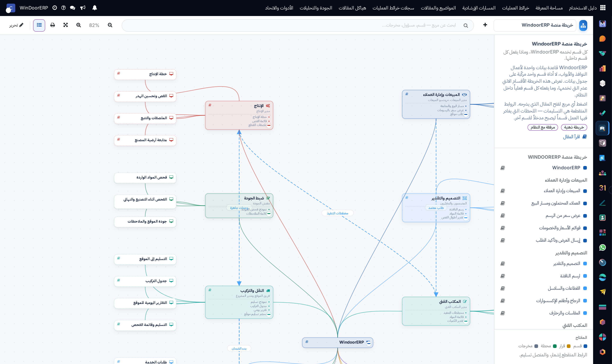
Task: Open the dashboard colored tiles app icon
Action: coord(602,233)
